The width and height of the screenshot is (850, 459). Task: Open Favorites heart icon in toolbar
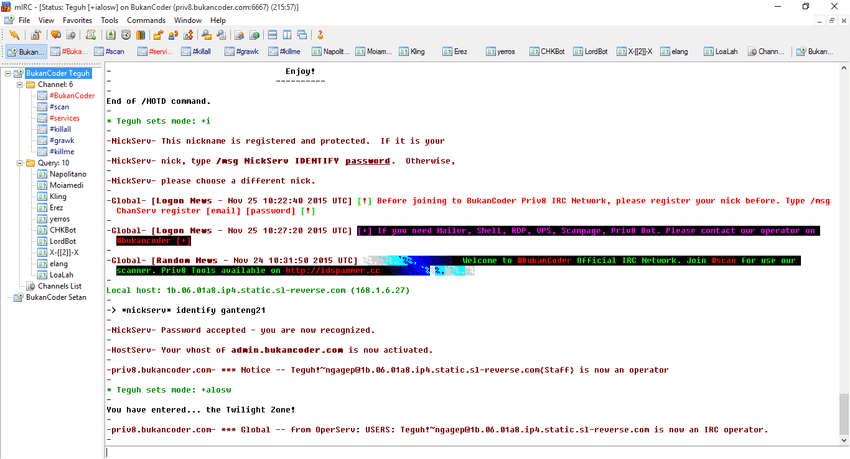54,34
